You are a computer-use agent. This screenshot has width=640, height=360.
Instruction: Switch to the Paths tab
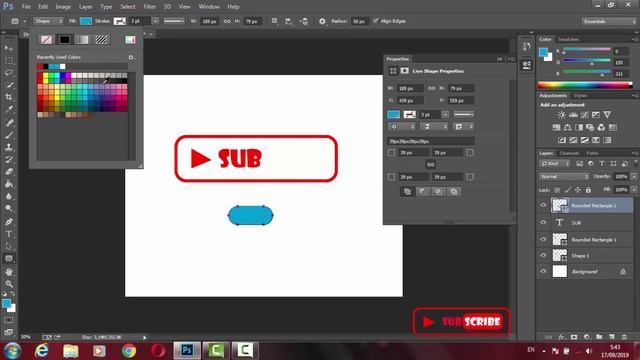[592, 153]
